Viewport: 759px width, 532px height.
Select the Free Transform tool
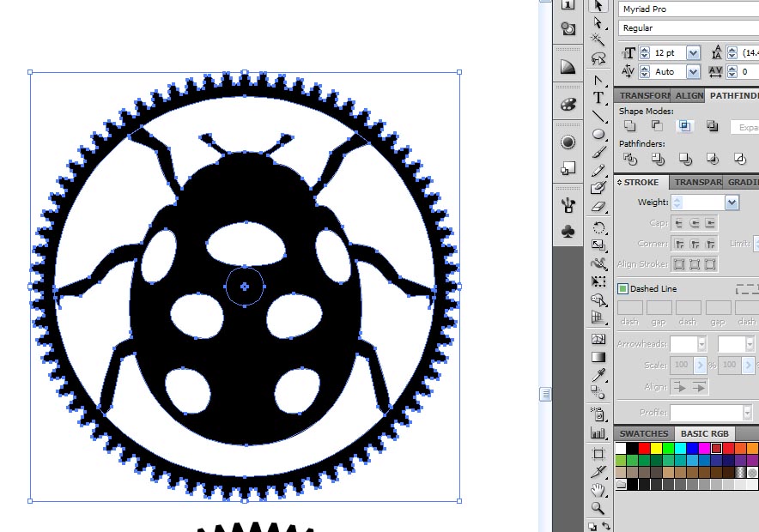(598, 281)
